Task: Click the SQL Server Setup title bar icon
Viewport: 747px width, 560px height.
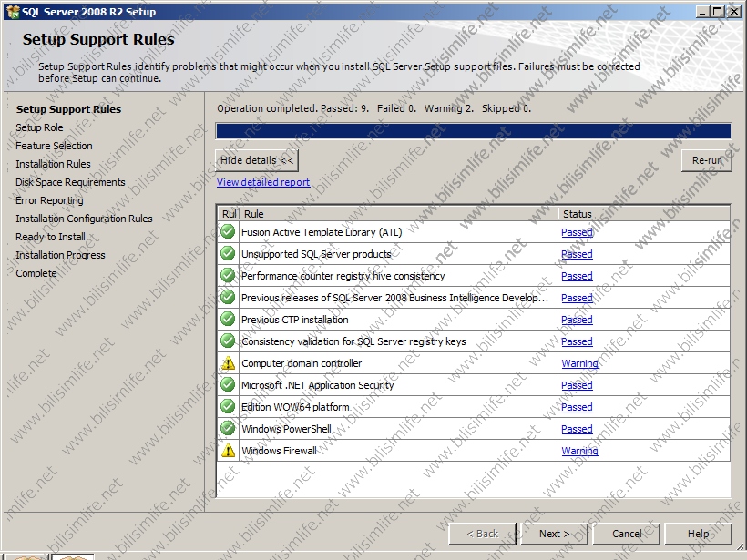Action: 13,12
